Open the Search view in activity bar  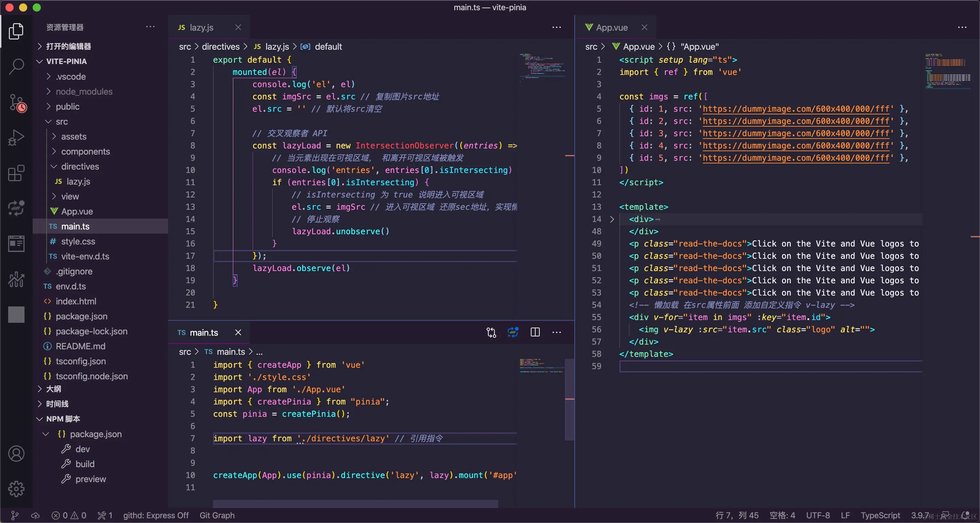(16, 67)
